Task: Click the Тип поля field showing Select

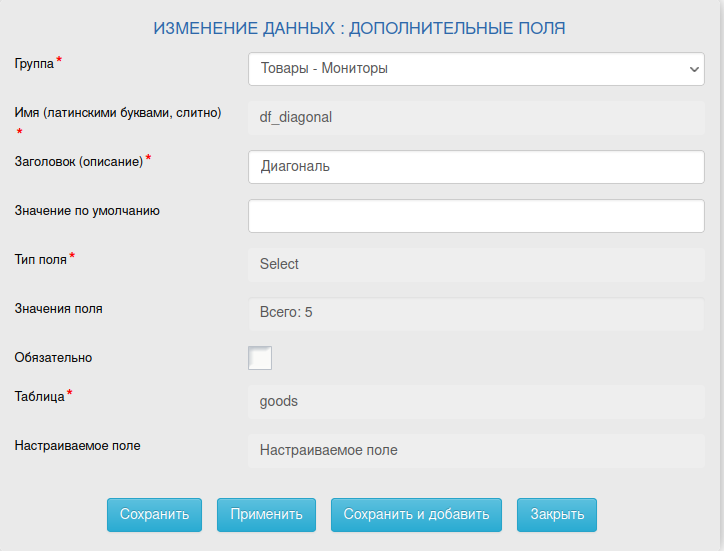Action: (x=476, y=264)
